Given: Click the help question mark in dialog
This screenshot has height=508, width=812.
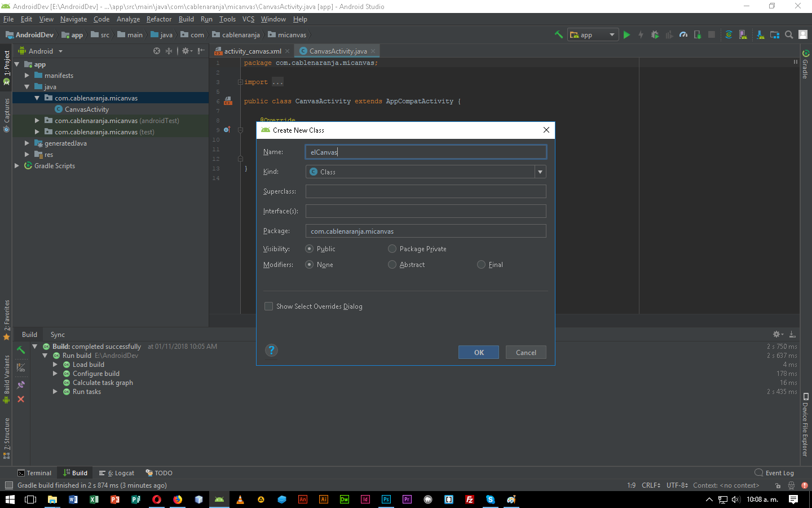Looking at the screenshot, I should [x=271, y=351].
